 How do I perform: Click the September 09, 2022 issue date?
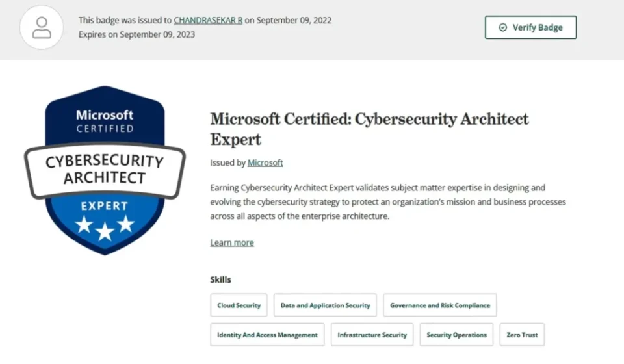[294, 20]
